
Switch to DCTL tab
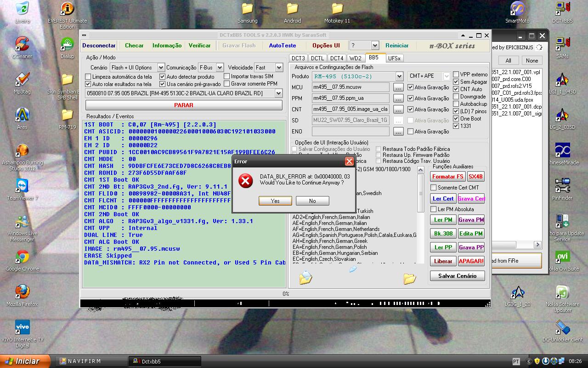click(317, 58)
